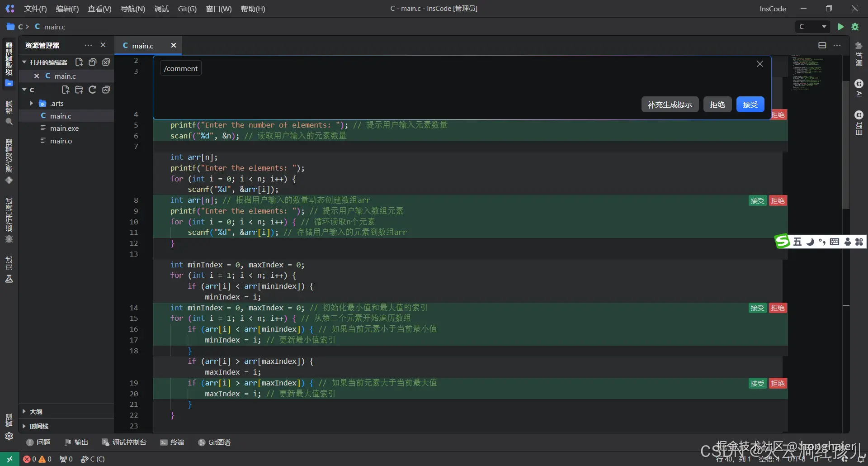868x466 pixels.
Task: Open the settings gear at bottom left
Action: click(x=9, y=436)
